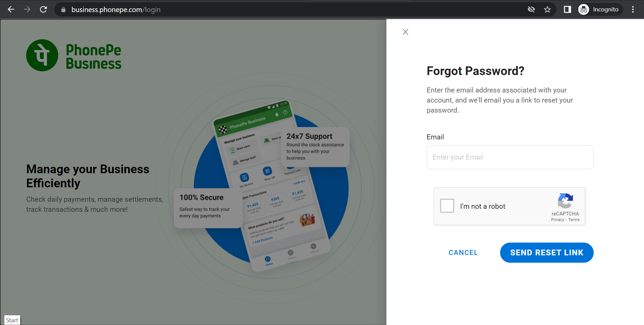Open the browser side panel icon
Image resolution: width=644 pixels, height=325 pixels.
pos(568,9)
